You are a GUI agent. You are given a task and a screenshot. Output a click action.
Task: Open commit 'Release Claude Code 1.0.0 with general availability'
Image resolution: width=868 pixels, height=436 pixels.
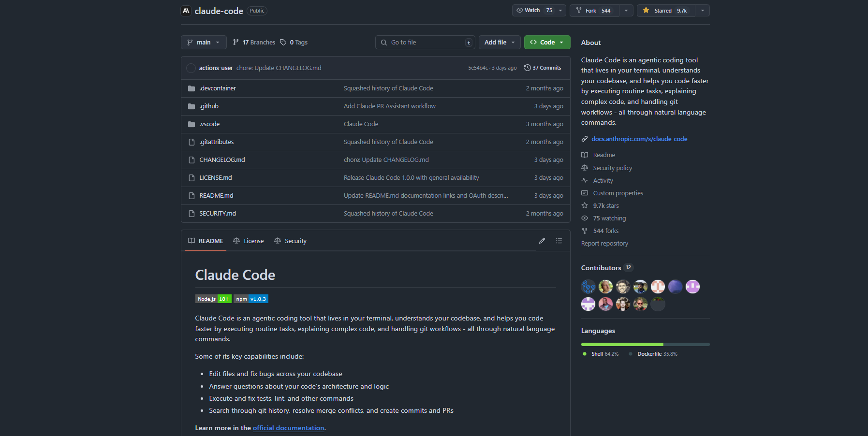(x=412, y=178)
